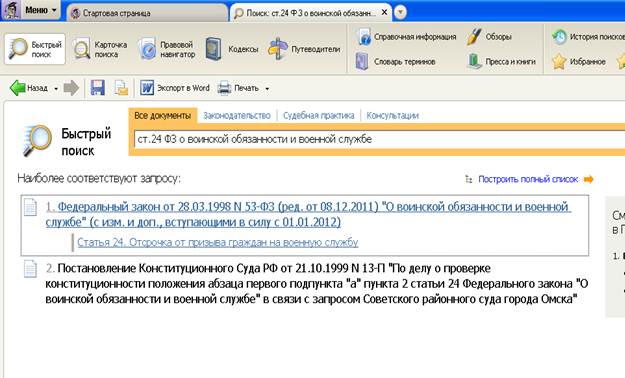The width and height of the screenshot is (625, 378).
Task: Open Постановление Конституционного Суда РФ result
Action: click(317, 284)
